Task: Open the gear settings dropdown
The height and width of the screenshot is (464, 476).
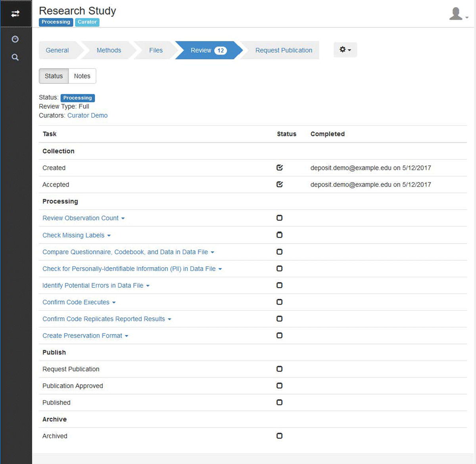Action: [x=345, y=50]
